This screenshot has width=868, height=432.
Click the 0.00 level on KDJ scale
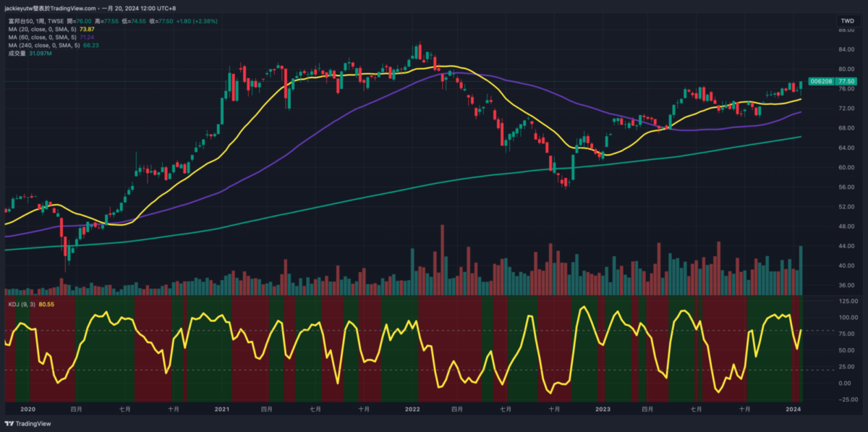pos(846,383)
